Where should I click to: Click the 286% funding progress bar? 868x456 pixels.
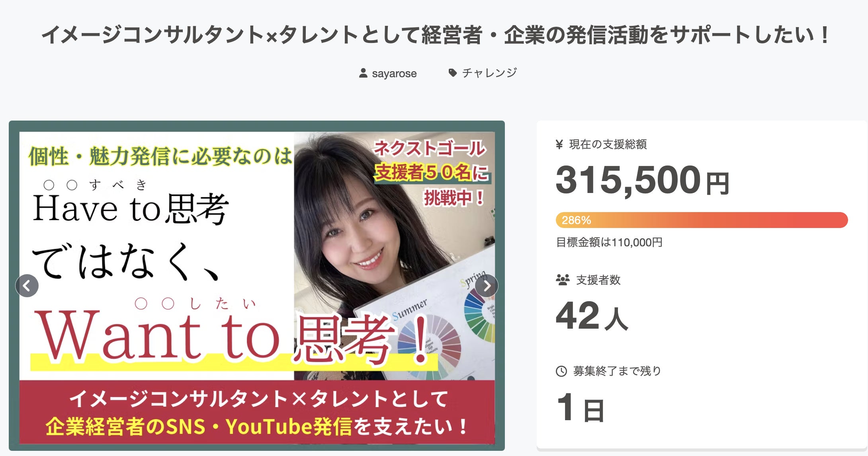[x=702, y=220]
